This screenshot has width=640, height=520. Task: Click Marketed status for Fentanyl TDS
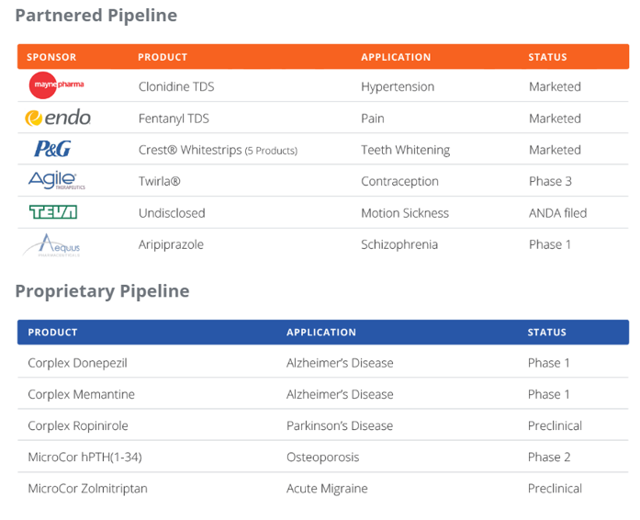[555, 118]
